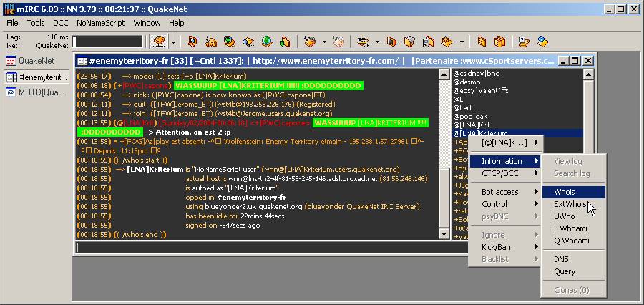The image size is (644, 305).
Task: Close the #enemyterritory-fr channel window
Action: [x=588, y=61]
